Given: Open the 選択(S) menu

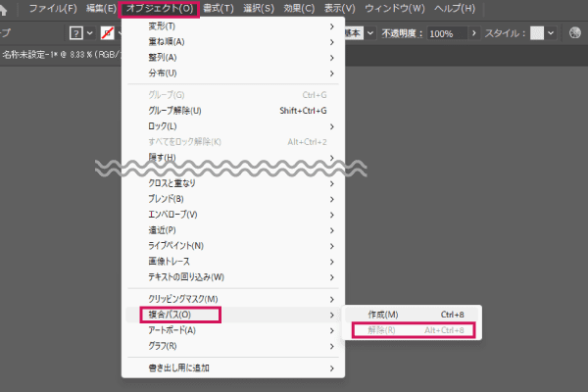Looking at the screenshot, I should 259,8.
